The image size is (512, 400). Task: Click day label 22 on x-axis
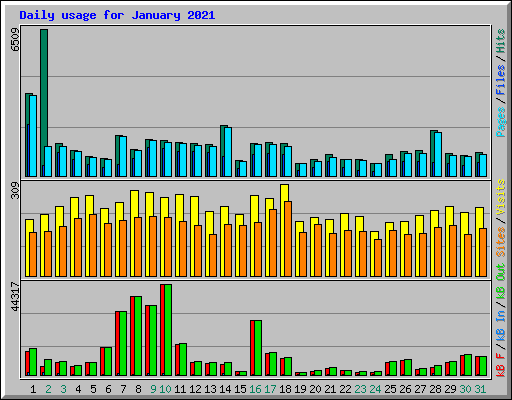pos(345,389)
